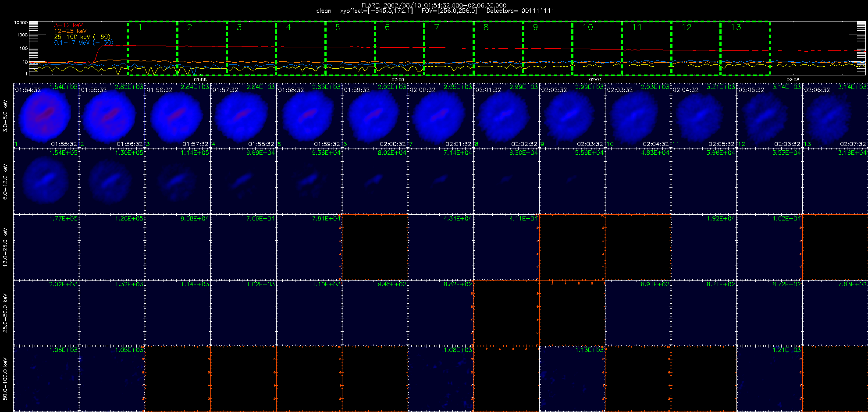Image resolution: width=868 pixels, height=412 pixels.
Task: Open 3.0-6.0 keV image starting 01:59:32
Action: point(375,116)
